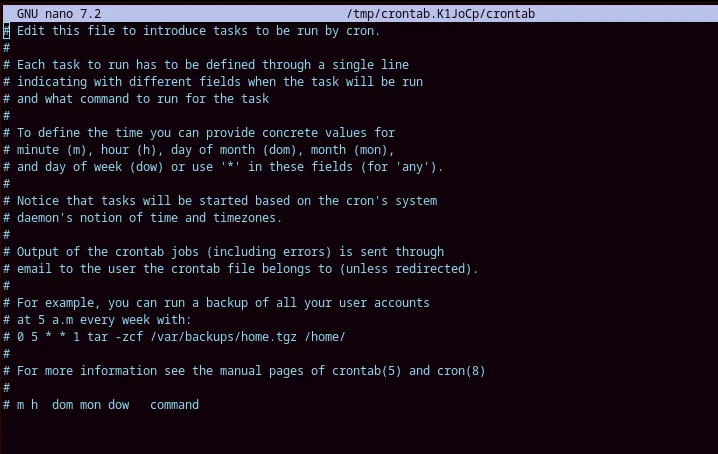This screenshot has height=454, width=718.
Task: Click 'crontab(5)' manual reference
Action: 366,371
